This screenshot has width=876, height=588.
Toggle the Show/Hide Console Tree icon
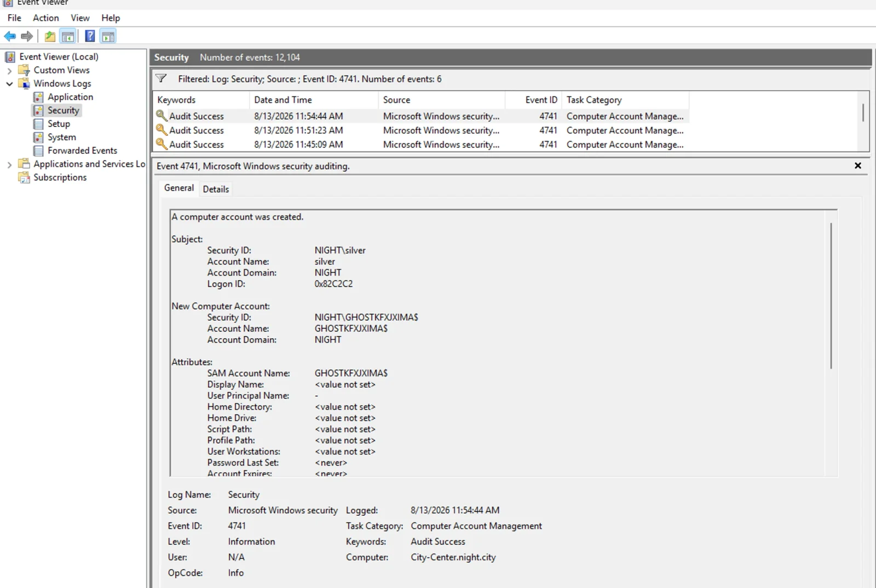(x=68, y=37)
